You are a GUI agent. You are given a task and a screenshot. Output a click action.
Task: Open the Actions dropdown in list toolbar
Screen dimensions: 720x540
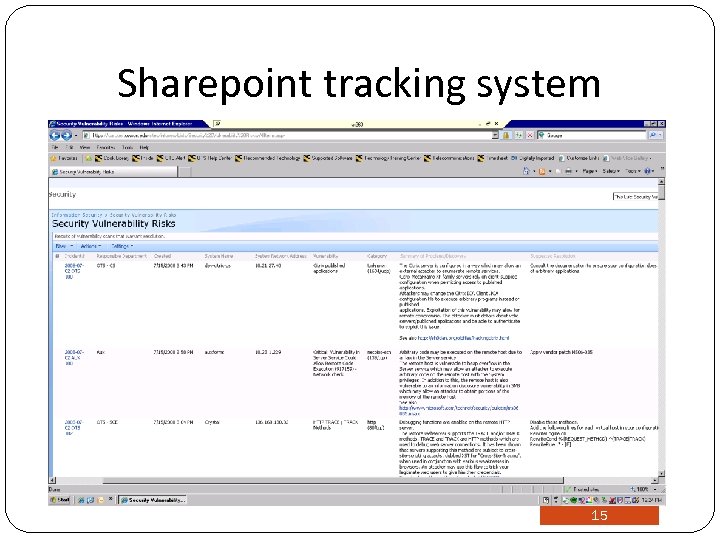click(90, 247)
